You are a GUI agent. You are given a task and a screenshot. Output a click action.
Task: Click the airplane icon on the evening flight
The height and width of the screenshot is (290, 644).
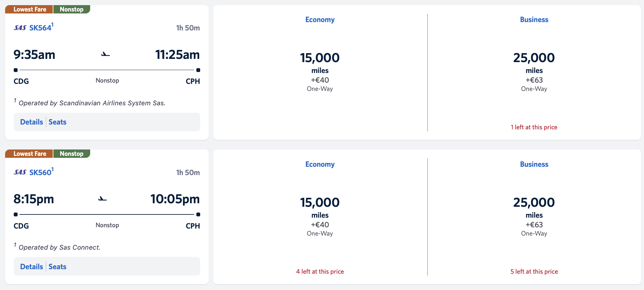[x=102, y=199]
